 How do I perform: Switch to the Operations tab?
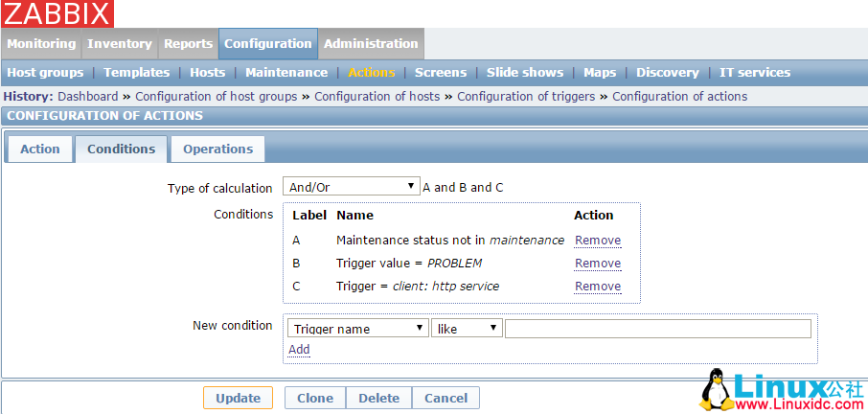(x=217, y=149)
